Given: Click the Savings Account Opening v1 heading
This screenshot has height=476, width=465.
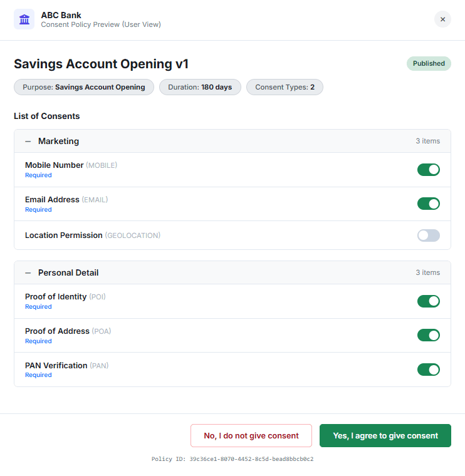Looking at the screenshot, I should tap(101, 64).
